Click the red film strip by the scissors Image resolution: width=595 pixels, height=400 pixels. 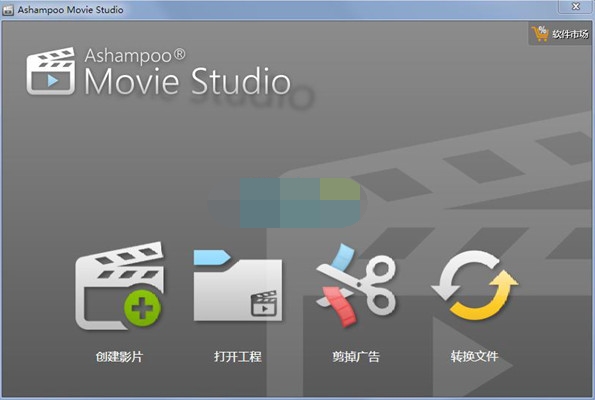tap(339, 307)
